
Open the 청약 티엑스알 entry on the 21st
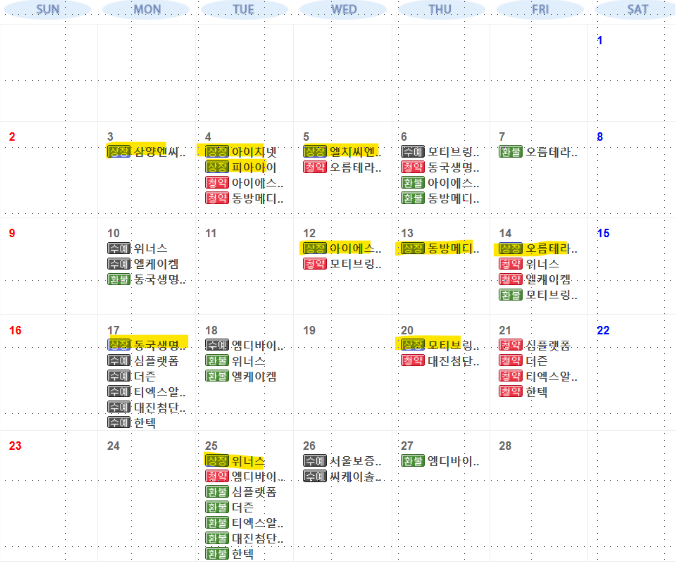click(538, 376)
